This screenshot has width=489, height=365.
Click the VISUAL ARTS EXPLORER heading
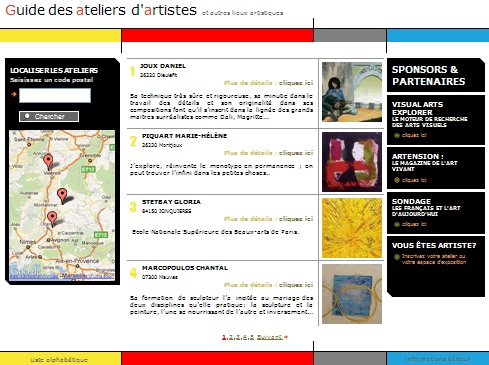[417, 108]
